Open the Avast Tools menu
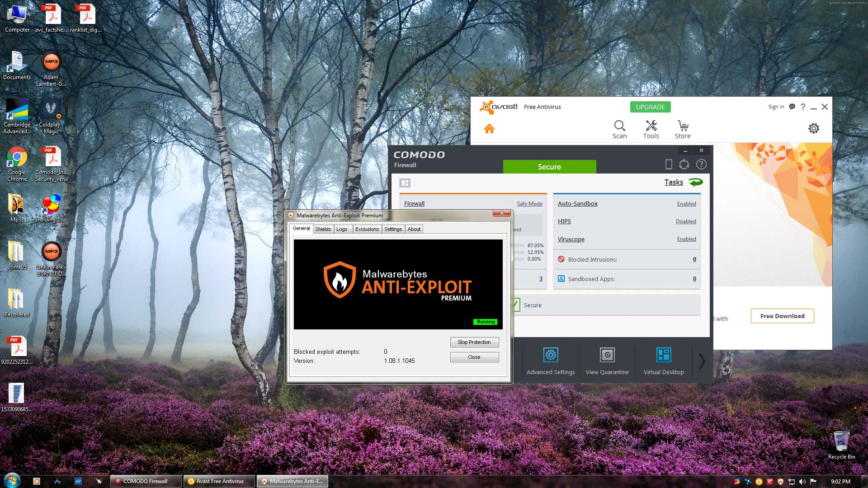Image resolution: width=868 pixels, height=488 pixels. [x=651, y=129]
